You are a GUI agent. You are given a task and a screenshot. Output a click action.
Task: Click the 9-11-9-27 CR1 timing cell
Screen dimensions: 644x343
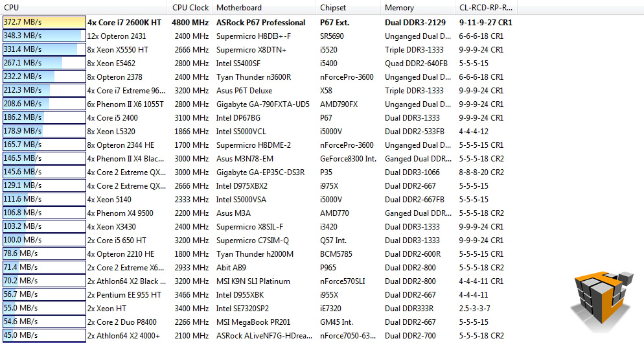point(485,23)
